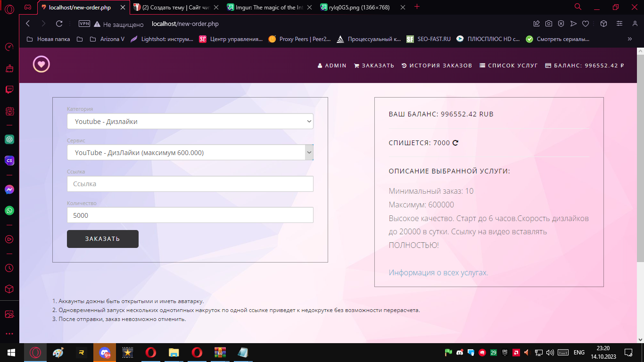Open the VPN badge in the address bar

84,24
